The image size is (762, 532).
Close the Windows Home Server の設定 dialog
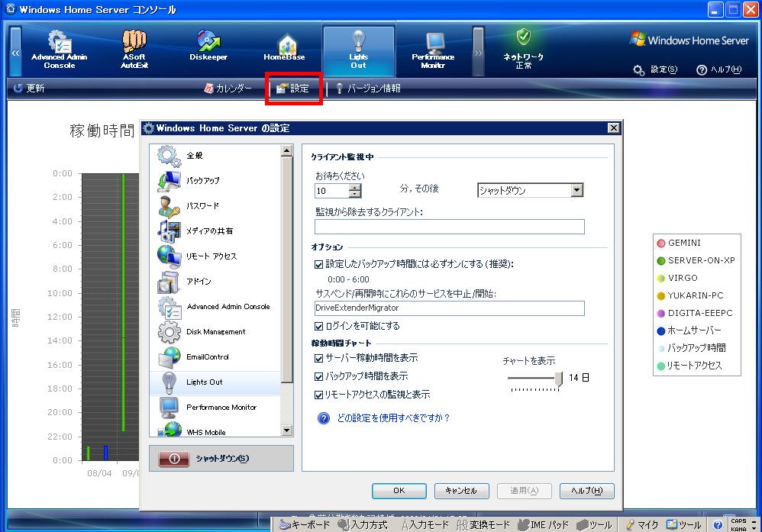pos(613,127)
